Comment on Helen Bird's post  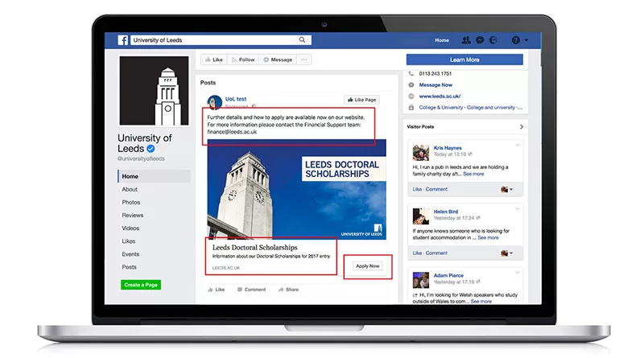pos(436,253)
